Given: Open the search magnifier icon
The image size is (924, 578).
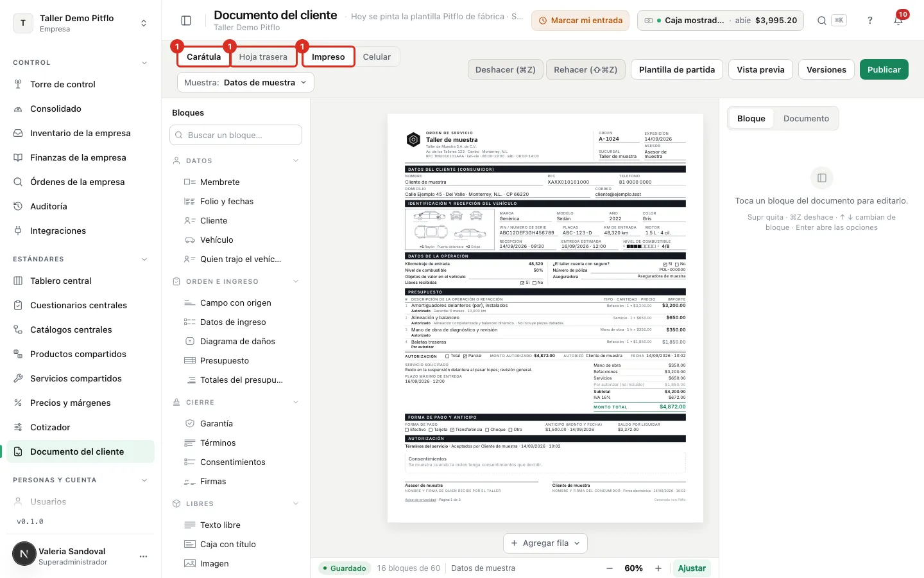Looking at the screenshot, I should (x=821, y=21).
